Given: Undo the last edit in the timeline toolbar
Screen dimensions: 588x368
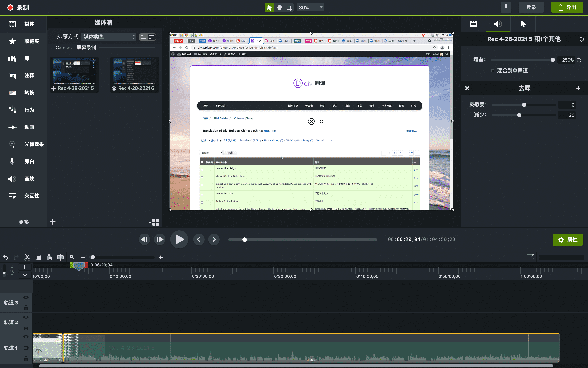Looking at the screenshot, I should pyautogui.click(x=5, y=257).
